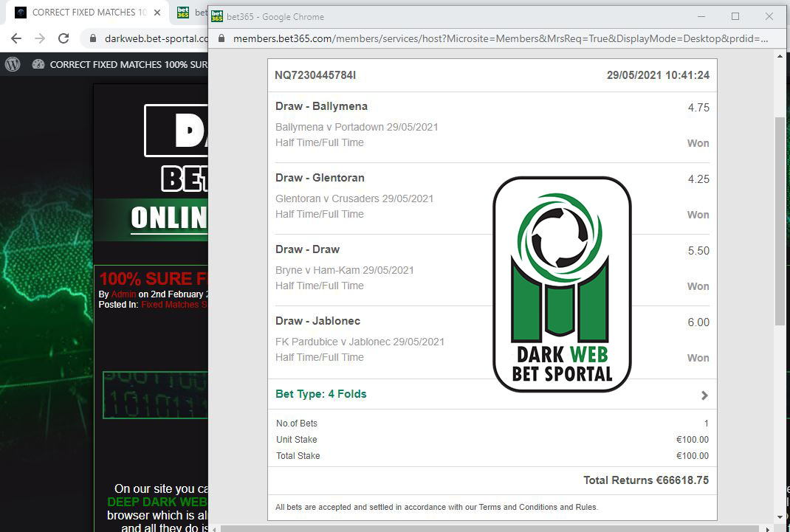
Task: Click the Admin author link
Action: 123,294
